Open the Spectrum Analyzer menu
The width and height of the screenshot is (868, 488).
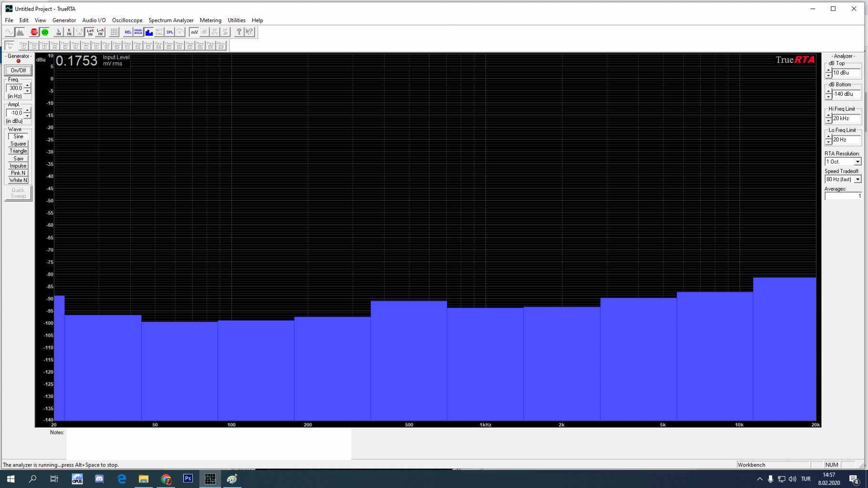[x=171, y=20]
